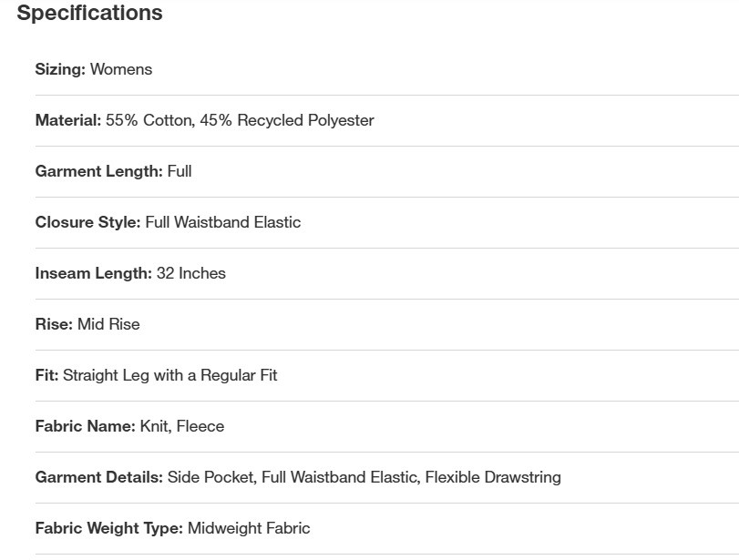739x560 pixels.
Task: Click the Fabric Name label
Action: tap(85, 426)
